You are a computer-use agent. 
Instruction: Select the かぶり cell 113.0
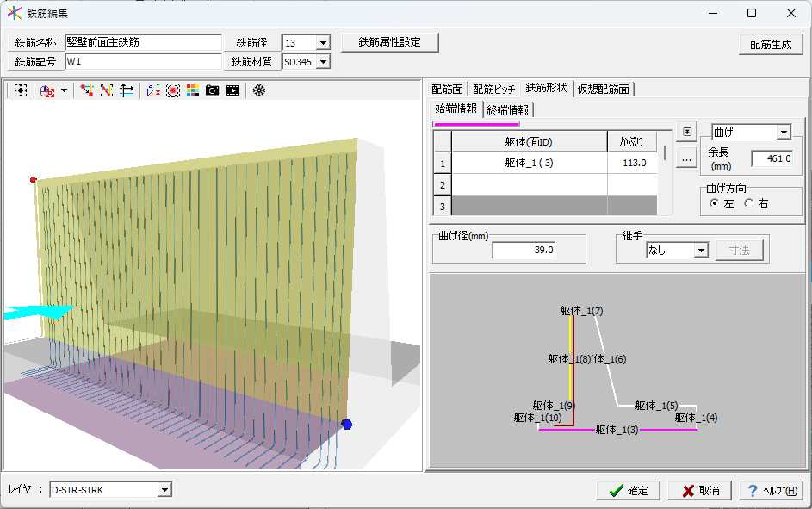632,163
